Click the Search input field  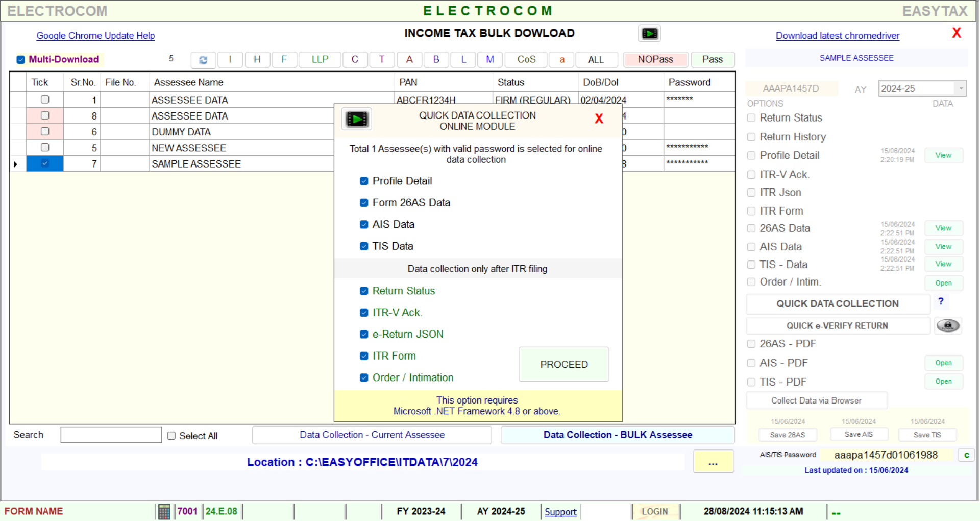point(111,435)
